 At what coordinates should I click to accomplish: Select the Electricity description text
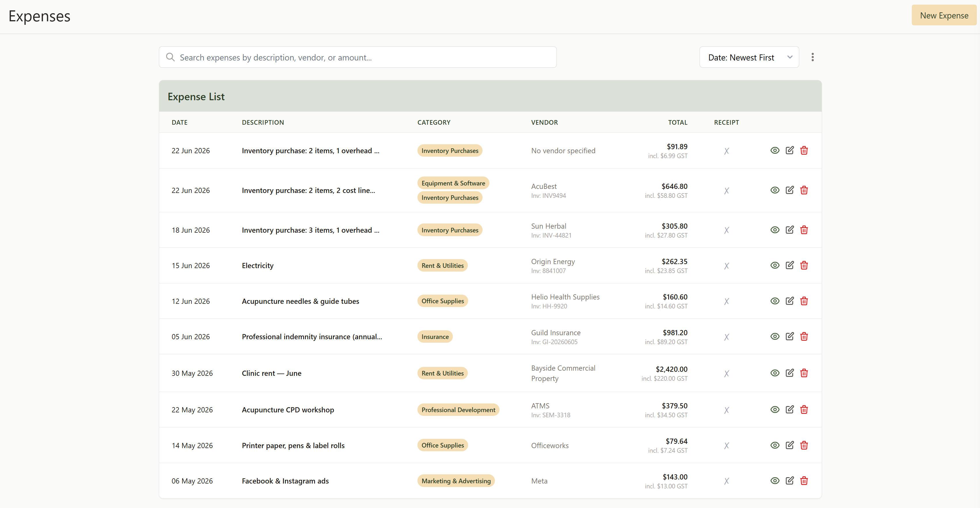[258, 265]
